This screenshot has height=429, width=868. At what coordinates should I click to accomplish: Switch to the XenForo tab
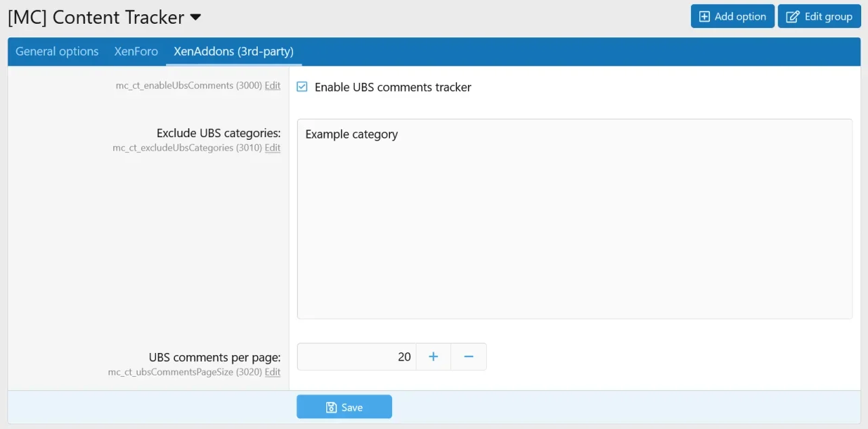(136, 52)
